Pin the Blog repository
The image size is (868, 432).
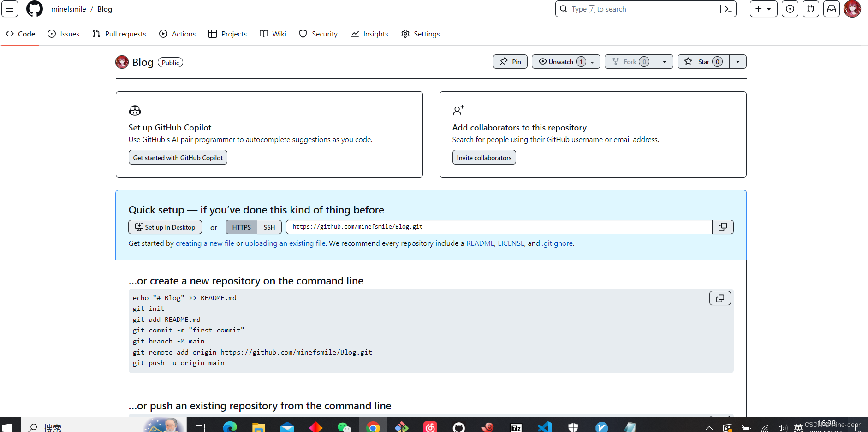(510, 62)
